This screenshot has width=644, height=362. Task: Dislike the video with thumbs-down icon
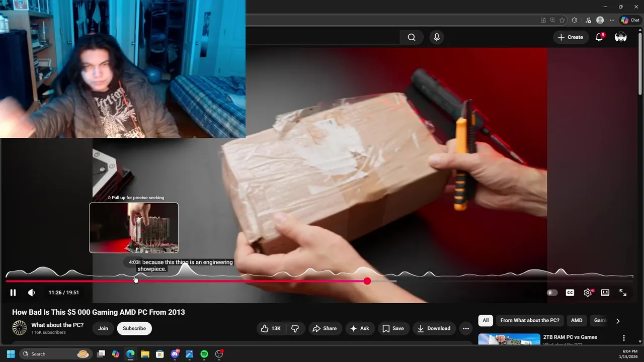coord(295,328)
